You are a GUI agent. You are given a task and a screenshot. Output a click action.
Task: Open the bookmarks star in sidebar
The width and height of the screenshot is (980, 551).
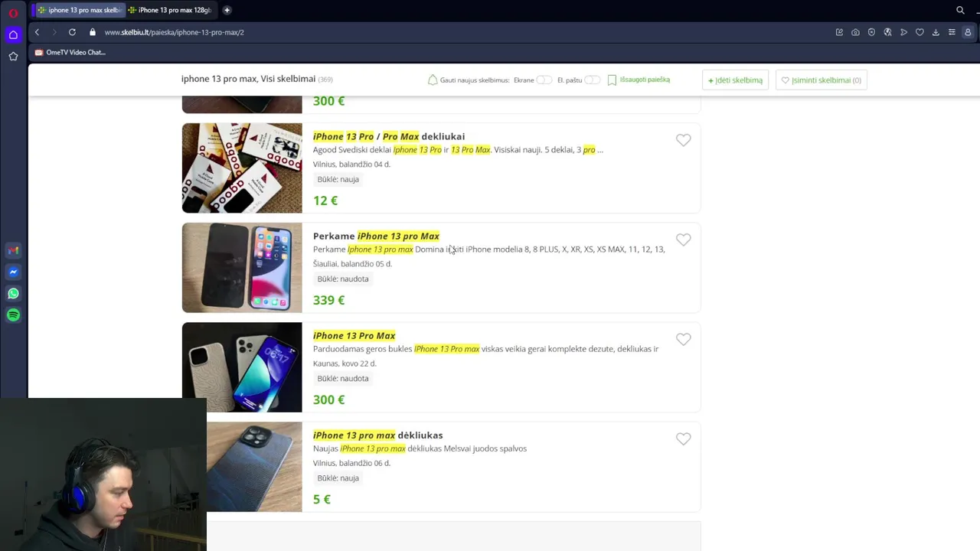tap(13, 56)
